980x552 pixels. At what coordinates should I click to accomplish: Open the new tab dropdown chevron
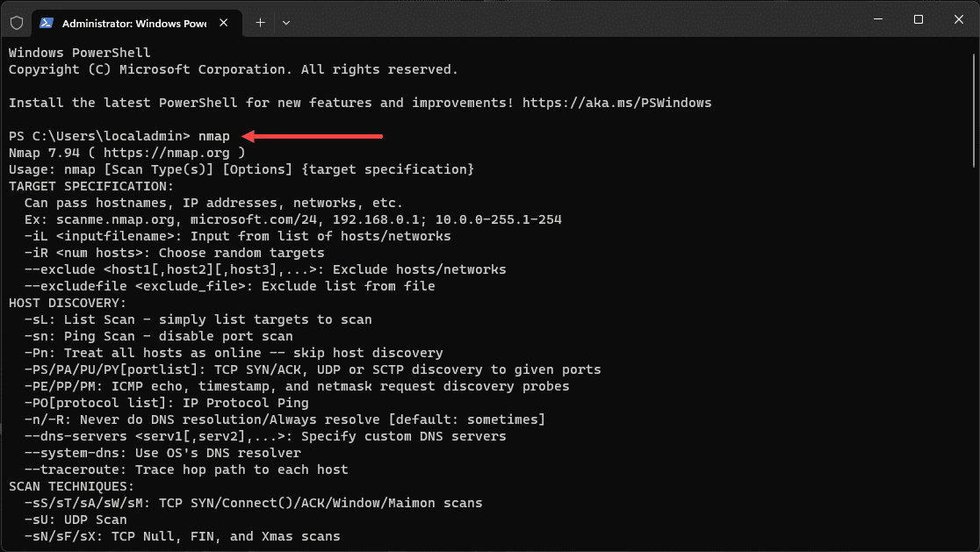pos(285,23)
